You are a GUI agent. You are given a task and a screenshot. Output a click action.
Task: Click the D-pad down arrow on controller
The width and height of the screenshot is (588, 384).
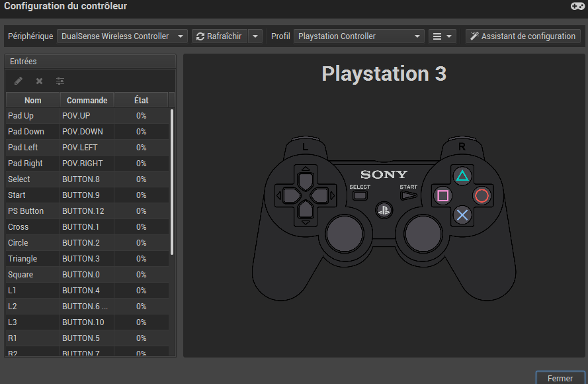click(306, 210)
